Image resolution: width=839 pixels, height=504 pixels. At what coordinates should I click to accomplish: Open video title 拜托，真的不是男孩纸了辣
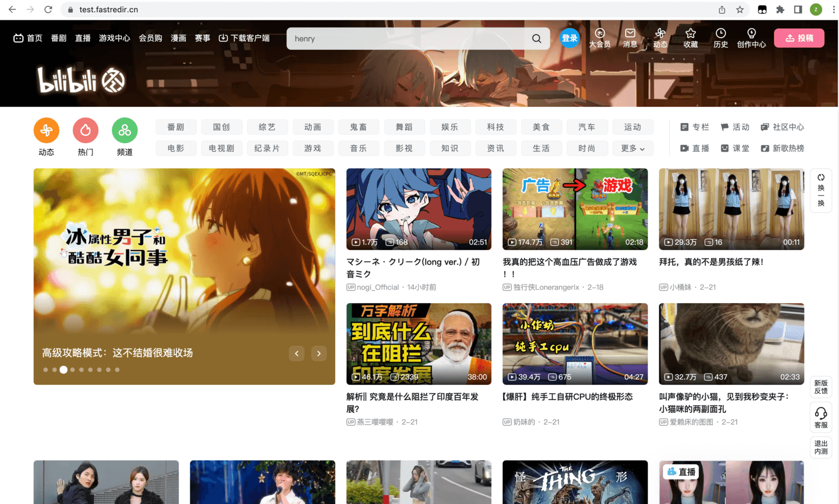point(711,262)
